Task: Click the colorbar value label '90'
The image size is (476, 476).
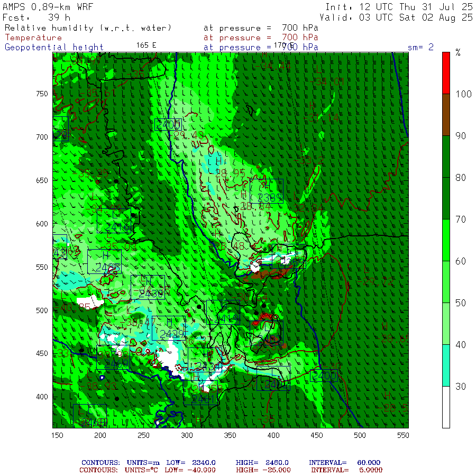Action: pos(461,136)
